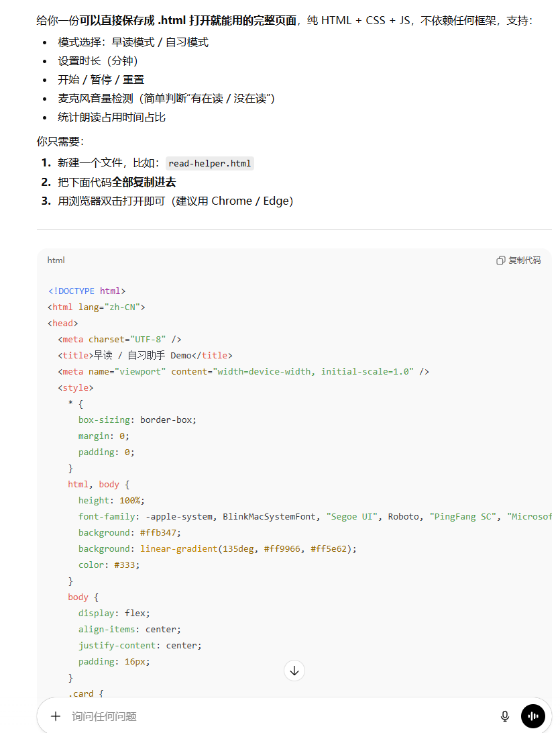Open the plus attachment menu
Viewport: 560px width, 733px height.
click(x=56, y=716)
